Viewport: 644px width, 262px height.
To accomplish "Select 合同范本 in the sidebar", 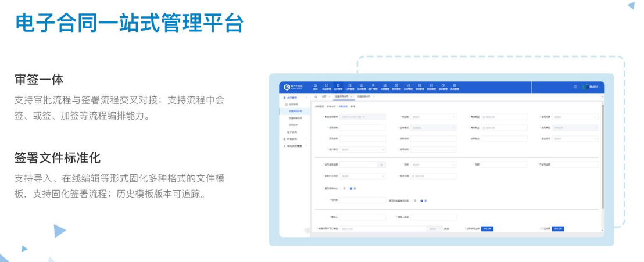I will [x=294, y=124].
